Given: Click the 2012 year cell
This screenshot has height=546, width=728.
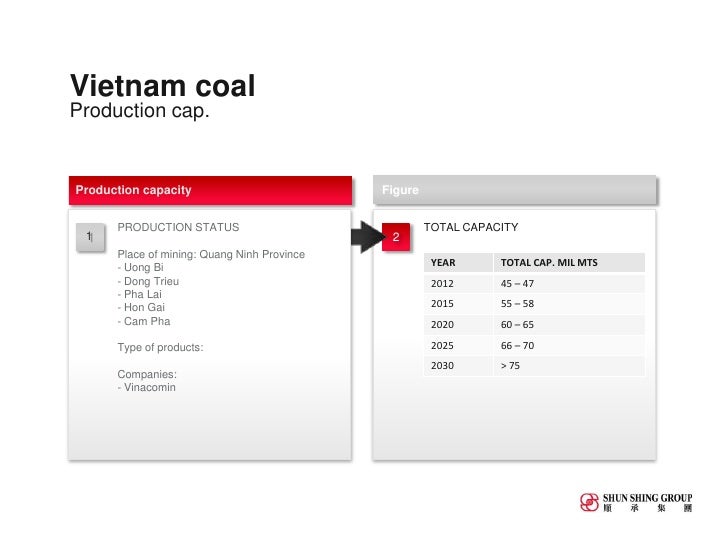Looking at the screenshot, I should tap(458, 284).
